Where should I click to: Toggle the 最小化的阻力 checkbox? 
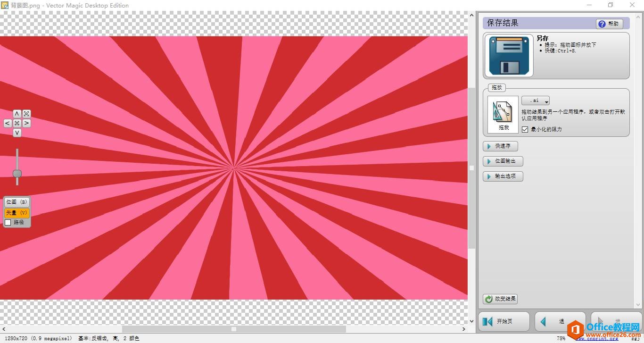coord(525,129)
